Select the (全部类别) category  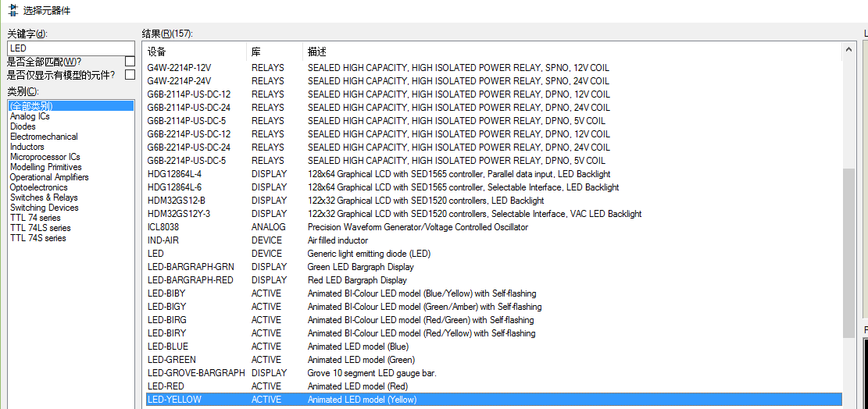(71, 105)
